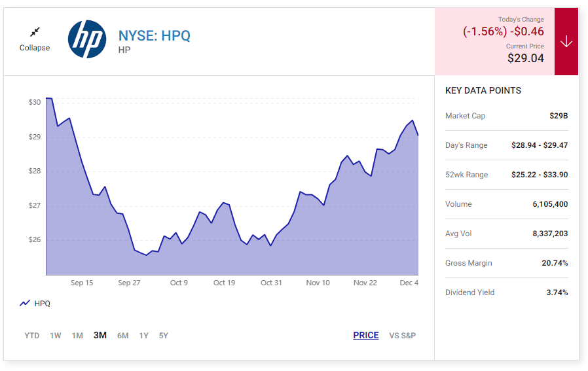The image size is (588, 371).
Task: Click the Dividend Yield value 3.74%
Action: coord(557,292)
